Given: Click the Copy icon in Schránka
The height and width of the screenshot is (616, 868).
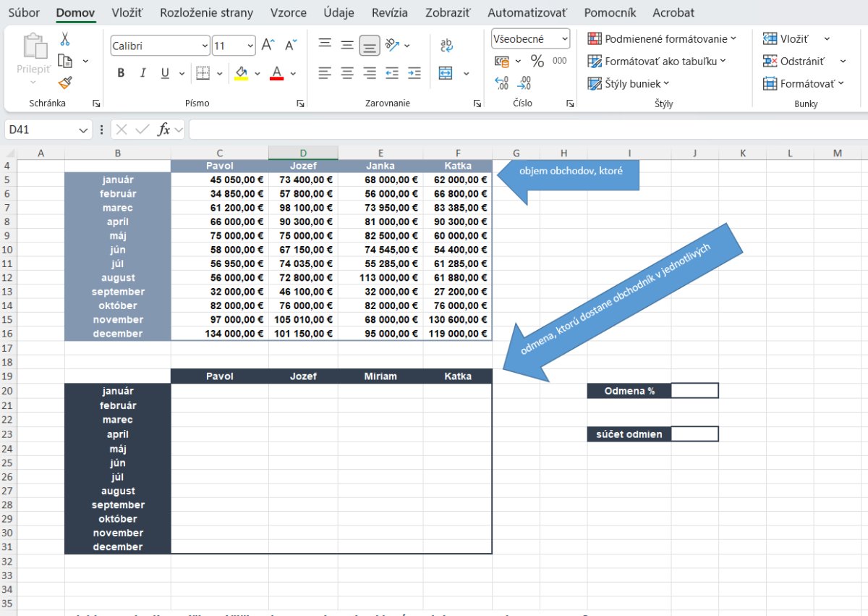Looking at the screenshot, I should pos(65,61).
